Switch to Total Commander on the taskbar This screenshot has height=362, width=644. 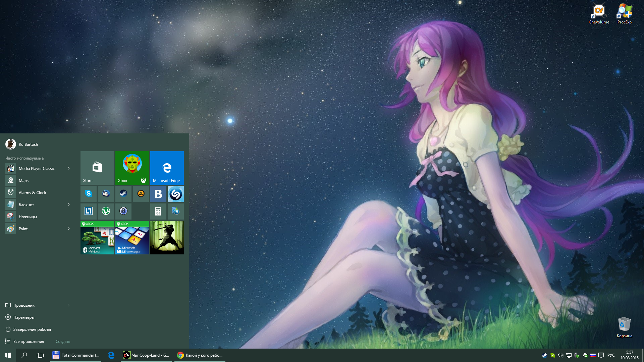pos(76,355)
